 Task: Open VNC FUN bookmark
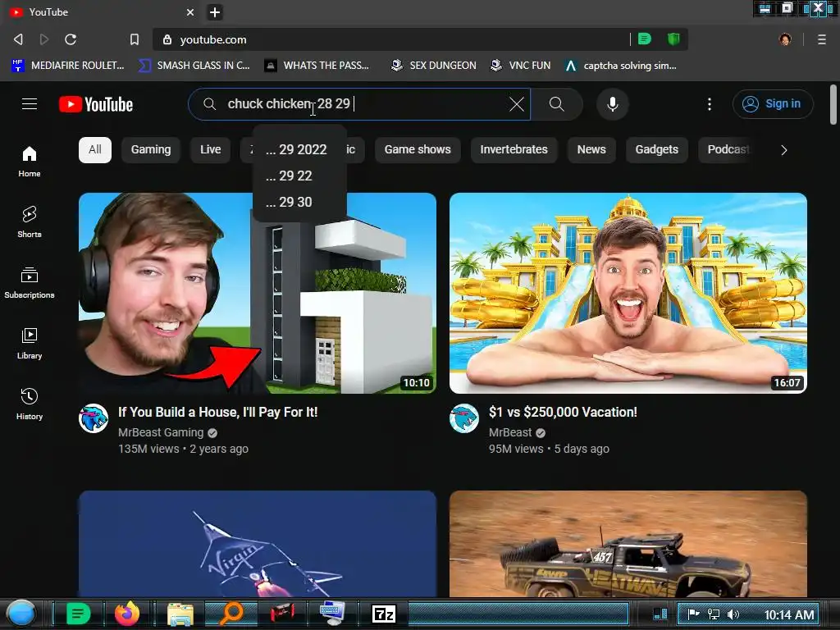[520, 66]
